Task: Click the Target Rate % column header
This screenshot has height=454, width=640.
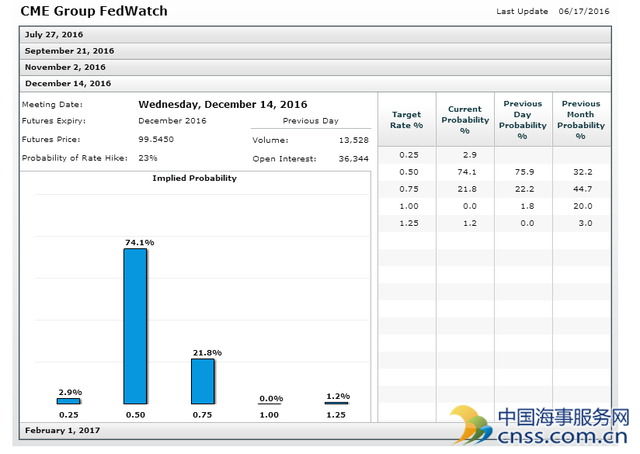Action: [x=407, y=120]
